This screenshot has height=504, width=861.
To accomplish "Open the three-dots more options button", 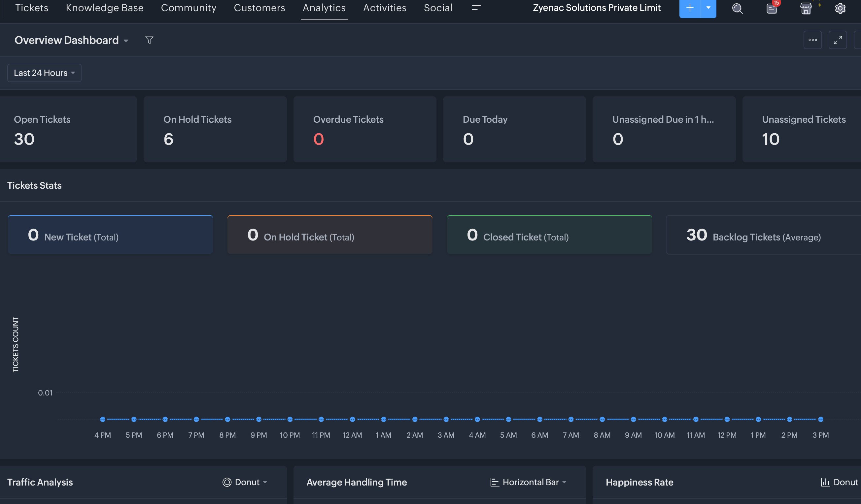I will coord(812,40).
